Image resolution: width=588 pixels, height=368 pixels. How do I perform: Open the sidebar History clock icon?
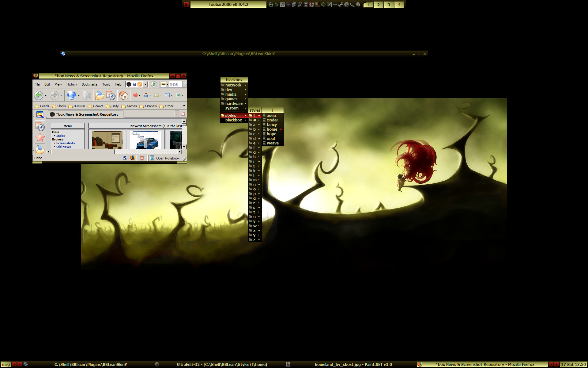coord(40,127)
